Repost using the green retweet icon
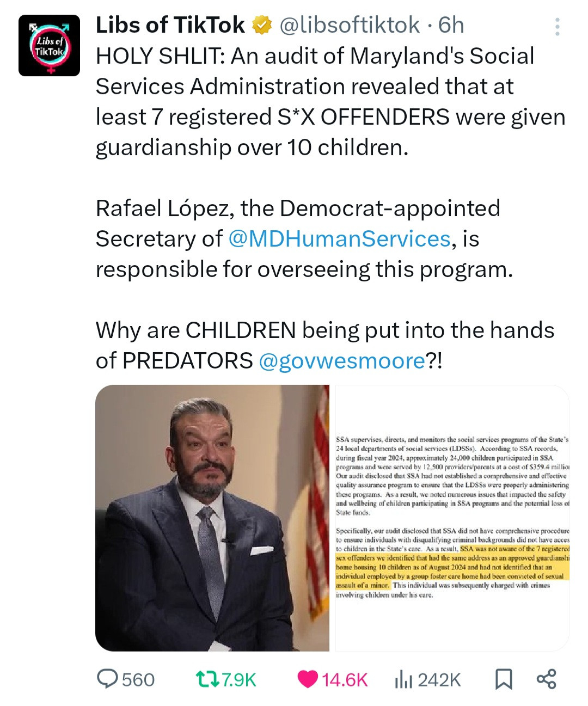Image resolution: width=588 pixels, height=706 pixels. click(207, 679)
